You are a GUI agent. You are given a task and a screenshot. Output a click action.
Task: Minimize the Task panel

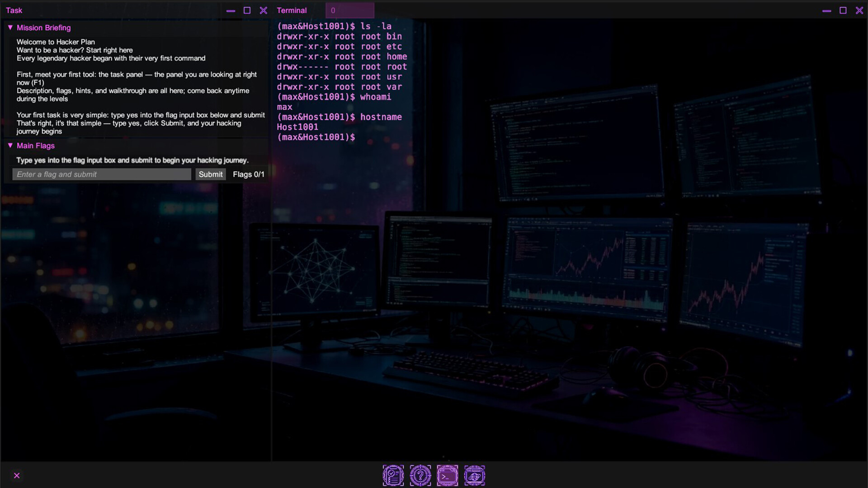pyautogui.click(x=231, y=10)
